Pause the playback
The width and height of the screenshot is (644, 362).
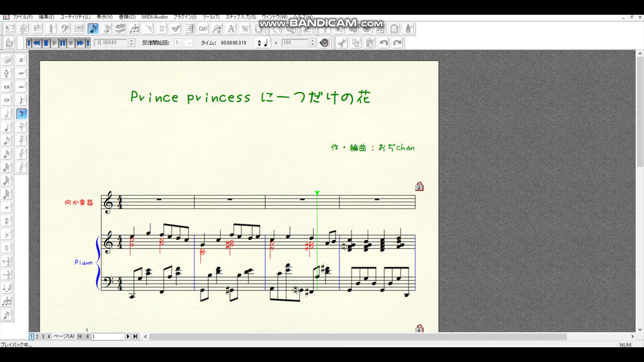tap(62, 43)
